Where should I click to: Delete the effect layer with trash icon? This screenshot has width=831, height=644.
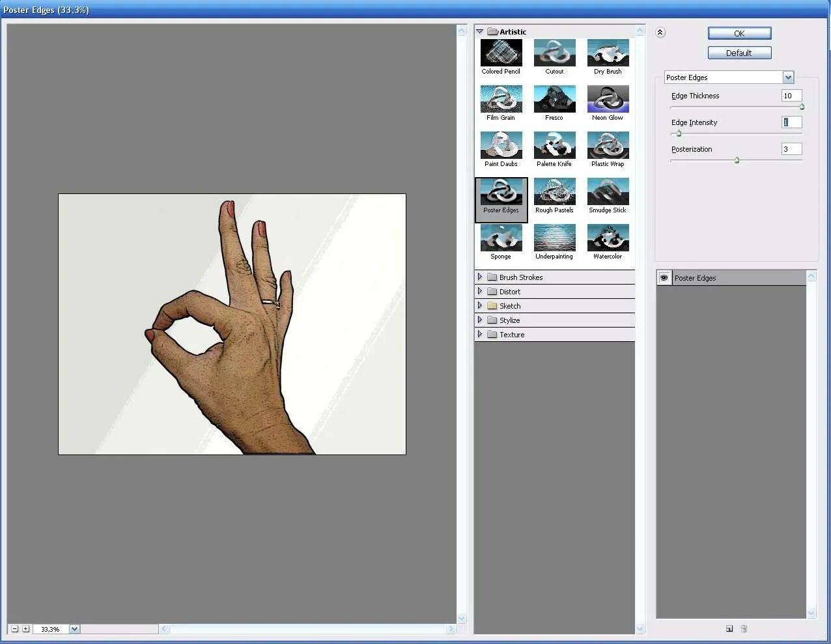pyautogui.click(x=744, y=628)
